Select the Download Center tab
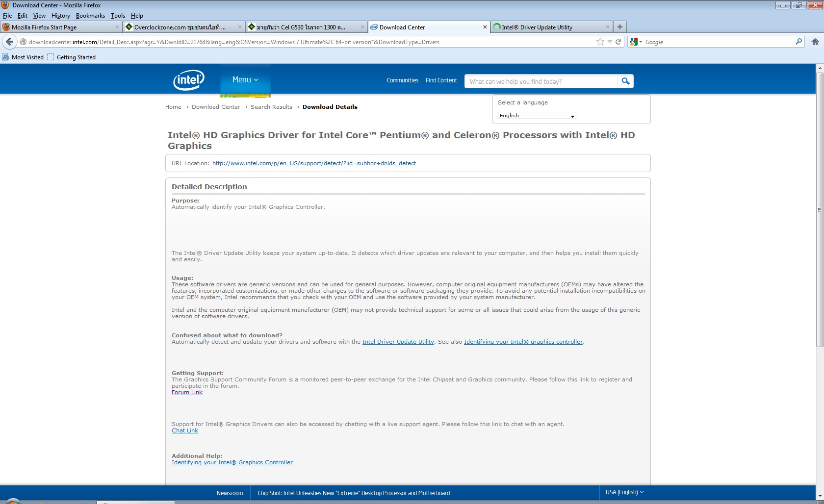Viewport: 824px width, 504px height. click(x=429, y=27)
